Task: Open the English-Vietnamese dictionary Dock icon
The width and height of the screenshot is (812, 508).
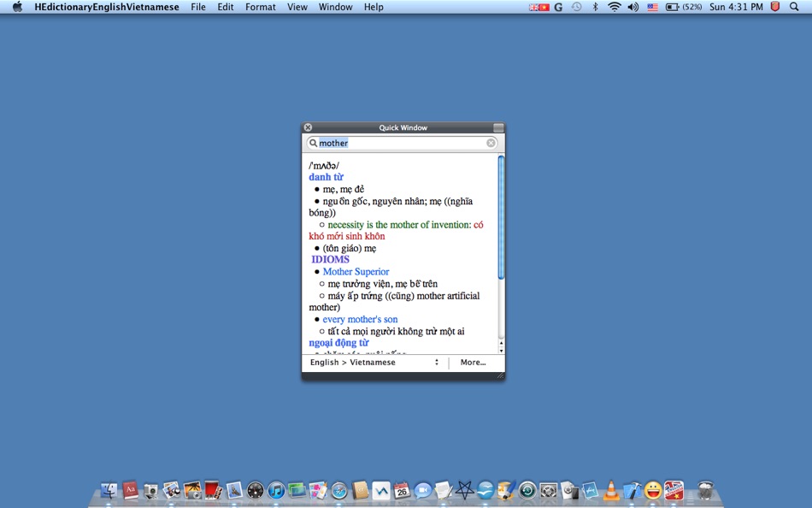Action: (x=674, y=490)
